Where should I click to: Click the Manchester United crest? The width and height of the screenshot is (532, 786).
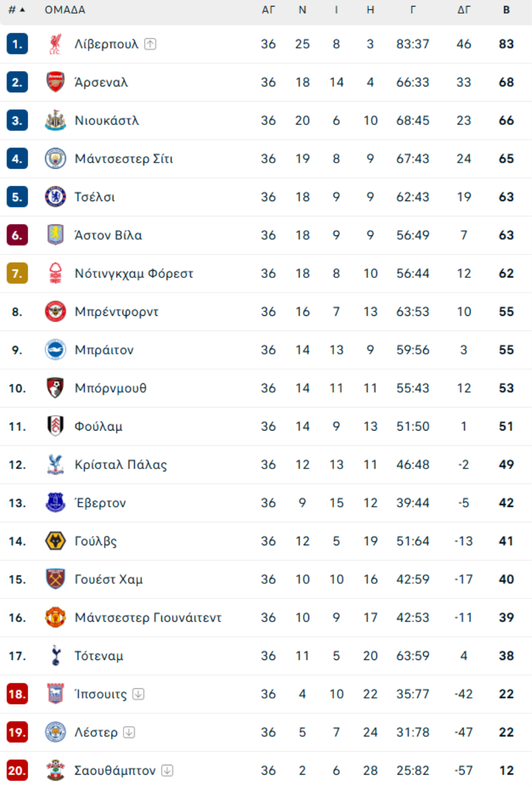tap(56, 617)
